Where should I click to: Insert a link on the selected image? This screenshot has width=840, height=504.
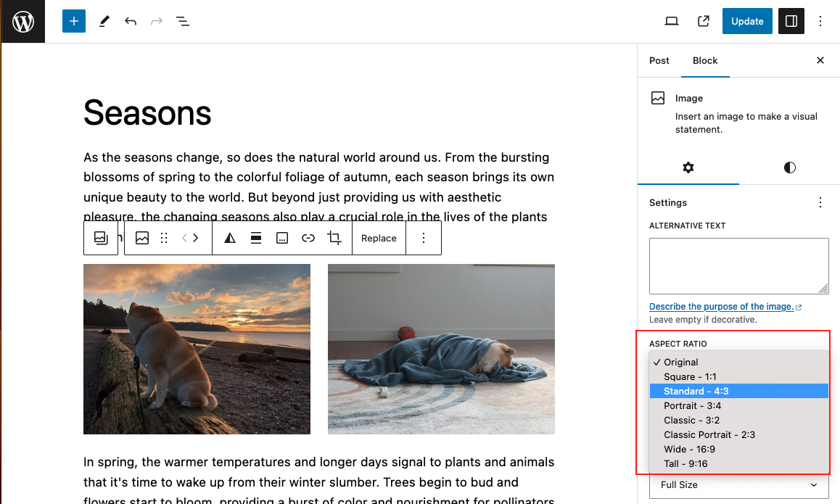tap(308, 237)
